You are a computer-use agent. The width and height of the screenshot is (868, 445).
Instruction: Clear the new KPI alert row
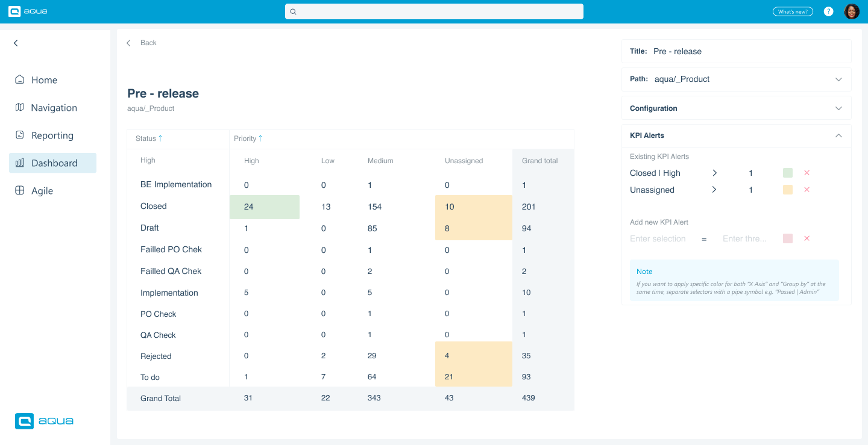point(807,238)
